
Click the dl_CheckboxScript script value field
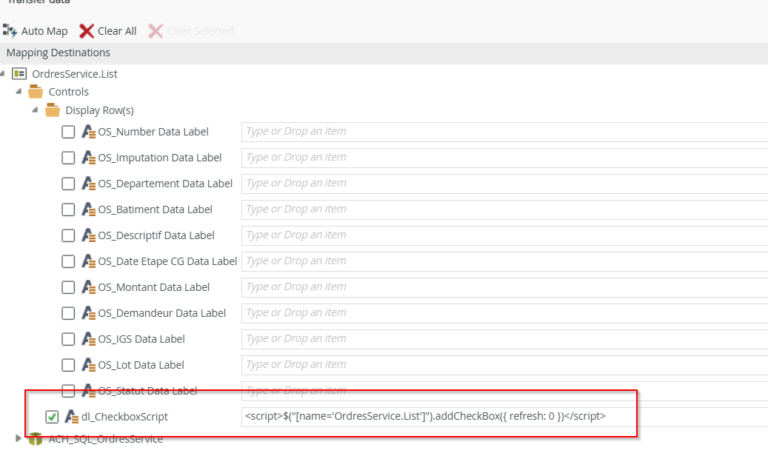438,416
